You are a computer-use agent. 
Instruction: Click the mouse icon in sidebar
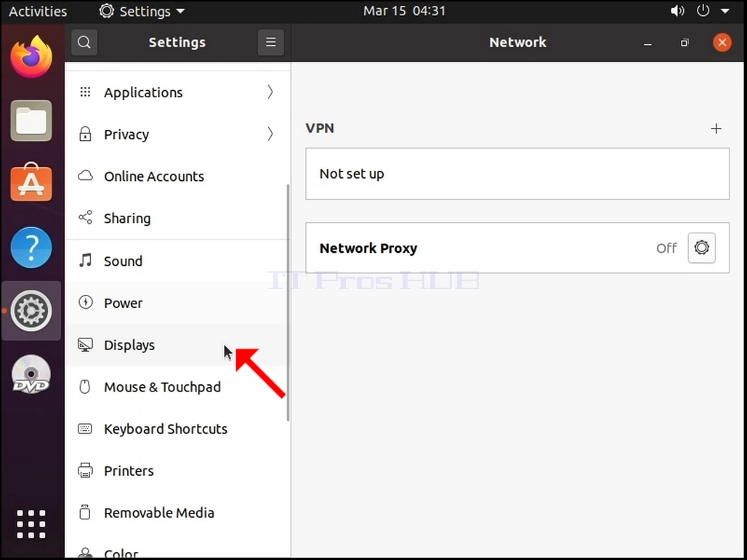tap(85, 386)
